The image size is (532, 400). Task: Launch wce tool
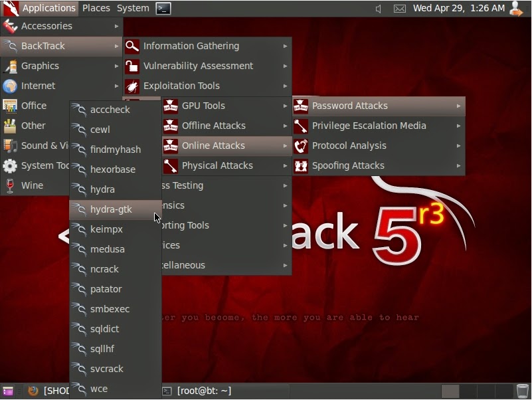116,389
